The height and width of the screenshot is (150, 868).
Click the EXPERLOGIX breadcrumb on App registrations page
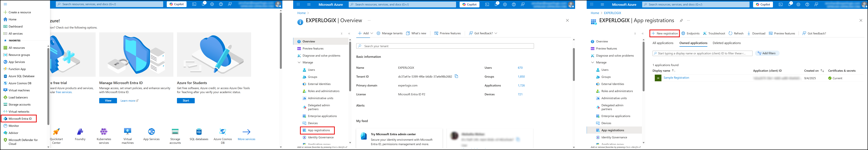[x=612, y=13]
